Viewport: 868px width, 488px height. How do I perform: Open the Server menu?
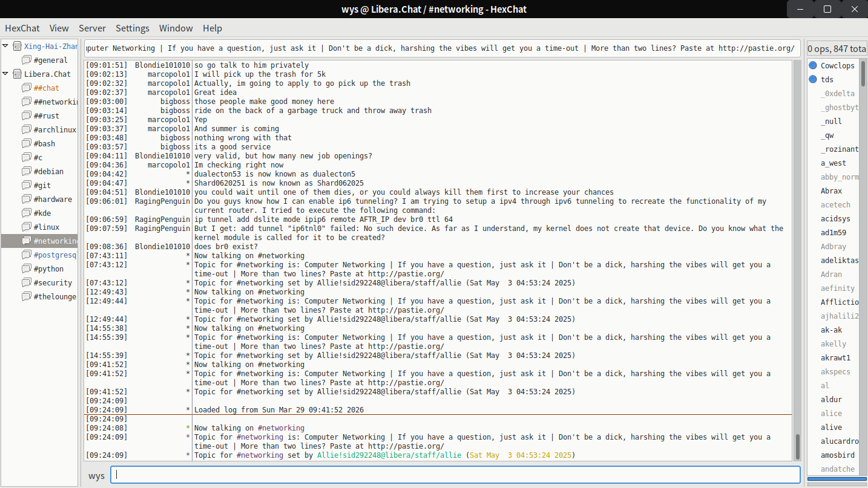point(92,28)
